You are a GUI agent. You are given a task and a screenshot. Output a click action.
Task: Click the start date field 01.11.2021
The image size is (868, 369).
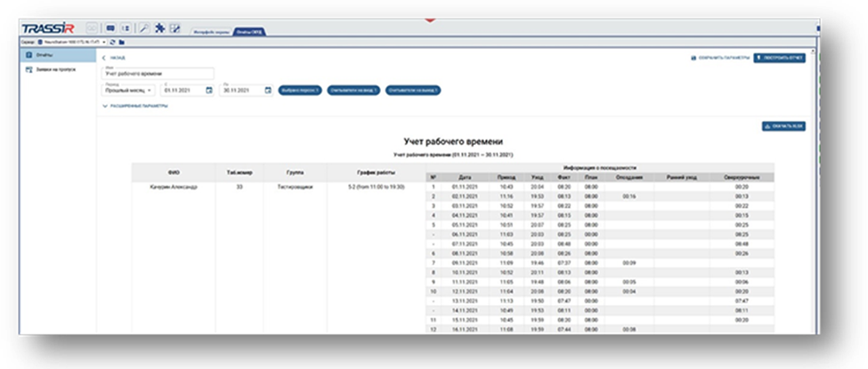(x=188, y=90)
